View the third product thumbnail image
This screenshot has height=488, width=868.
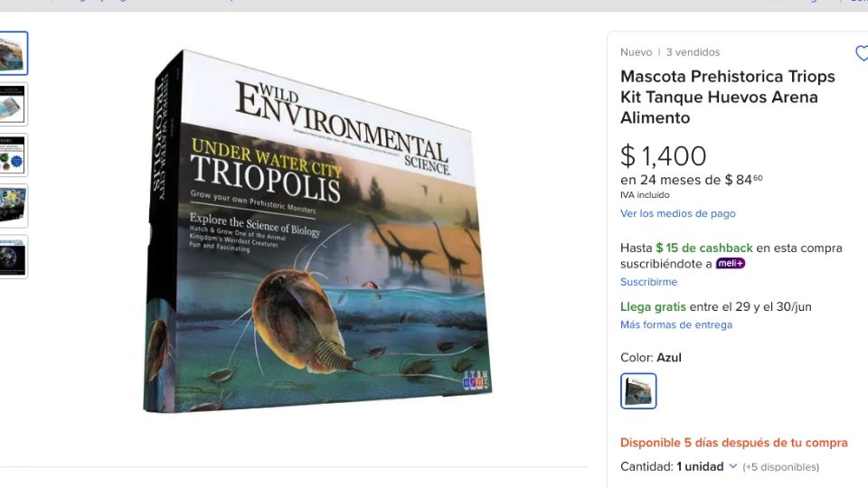click(14, 155)
